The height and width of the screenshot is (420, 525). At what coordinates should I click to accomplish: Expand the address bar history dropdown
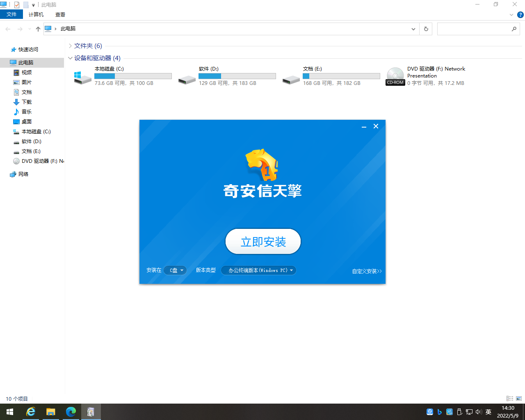[x=413, y=29]
